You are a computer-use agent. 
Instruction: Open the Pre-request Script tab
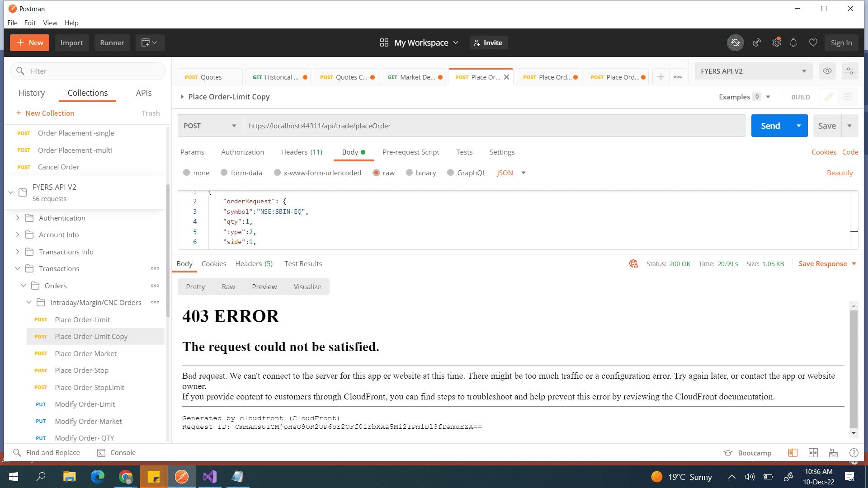click(410, 152)
